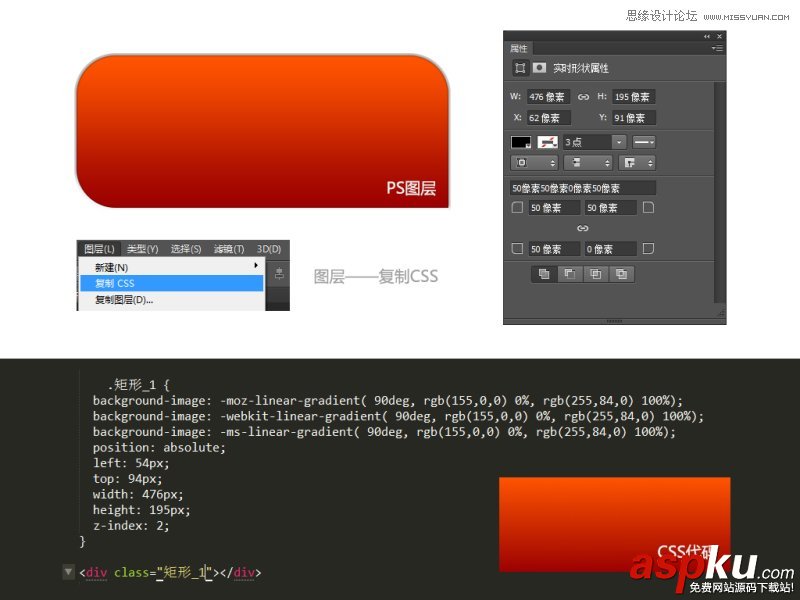Select the subtract front shape icon
The width and height of the screenshot is (800, 600).
(x=570, y=272)
